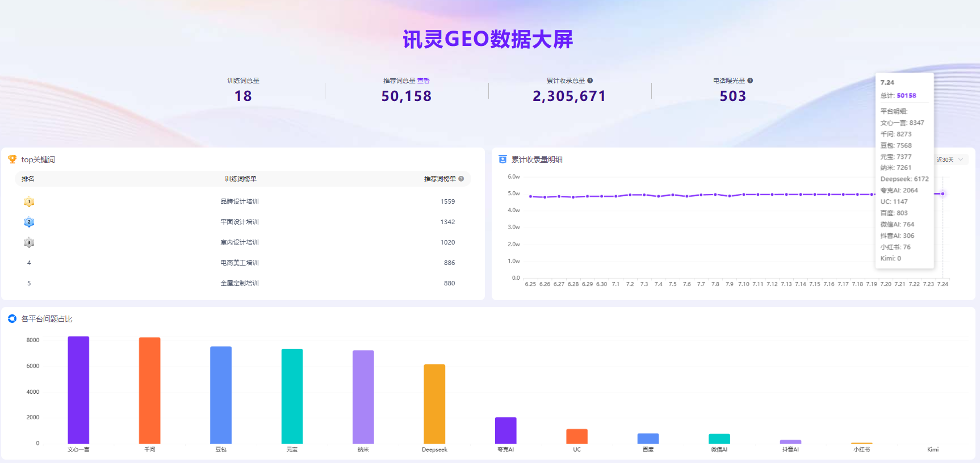Select the 全屋定制培训 keyword row

coord(243,283)
